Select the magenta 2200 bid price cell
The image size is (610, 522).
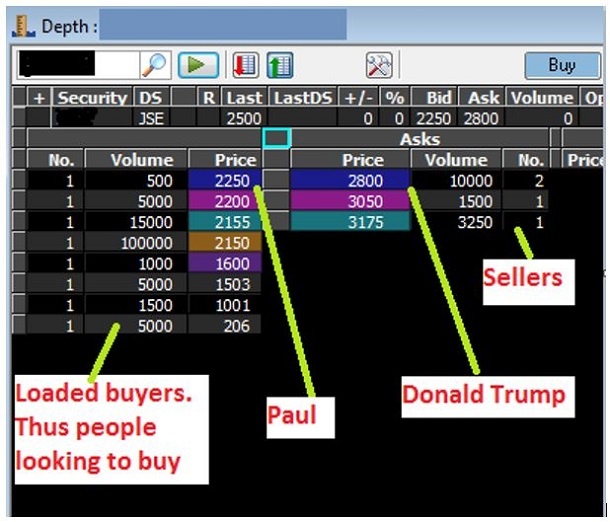[x=225, y=201]
